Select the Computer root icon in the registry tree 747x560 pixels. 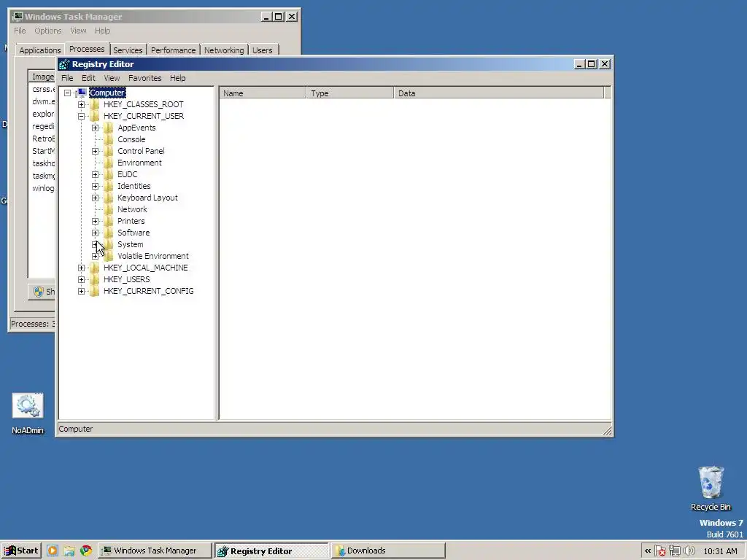[x=82, y=93]
